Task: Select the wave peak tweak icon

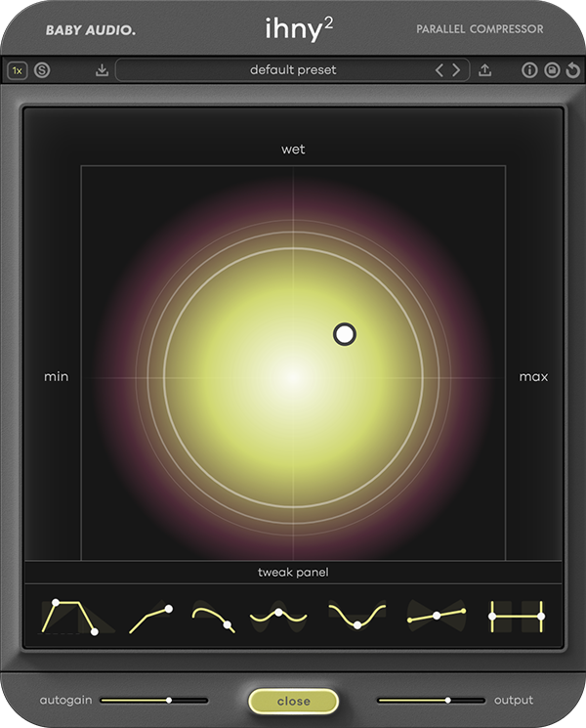Action: [278, 618]
